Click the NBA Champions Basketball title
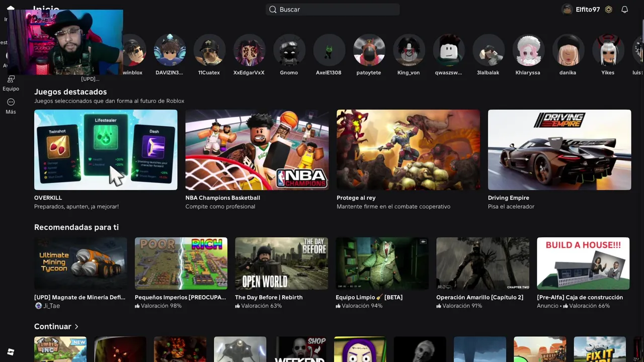This screenshot has width=644, height=362. [222, 198]
